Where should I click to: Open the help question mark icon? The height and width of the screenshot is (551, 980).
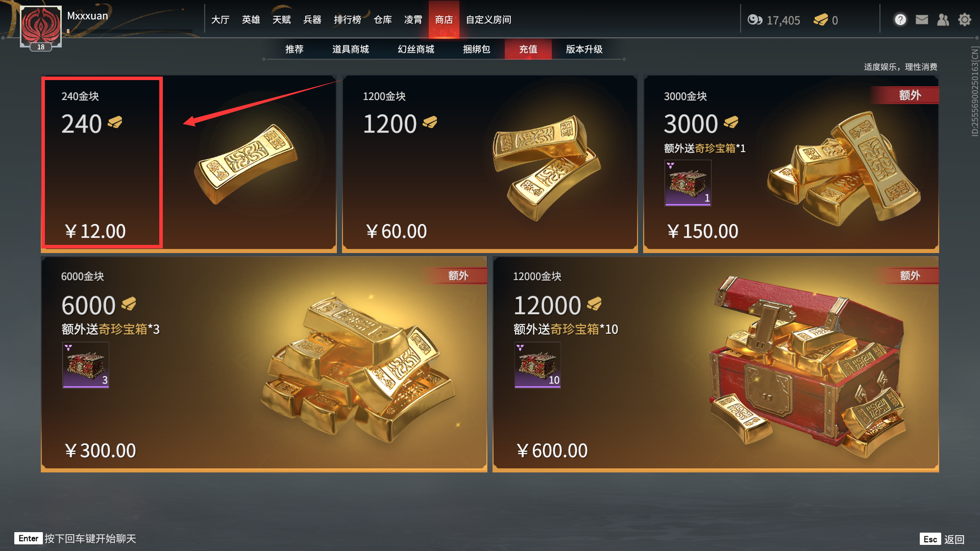click(x=900, y=20)
